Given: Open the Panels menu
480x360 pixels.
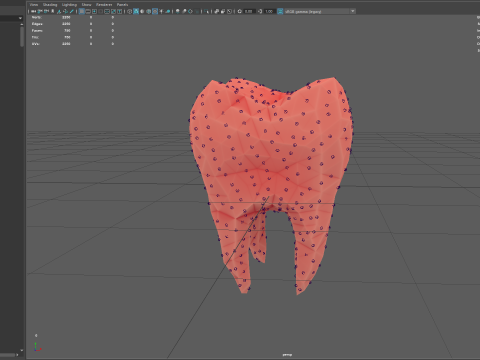Looking at the screenshot, I should click(122, 4).
